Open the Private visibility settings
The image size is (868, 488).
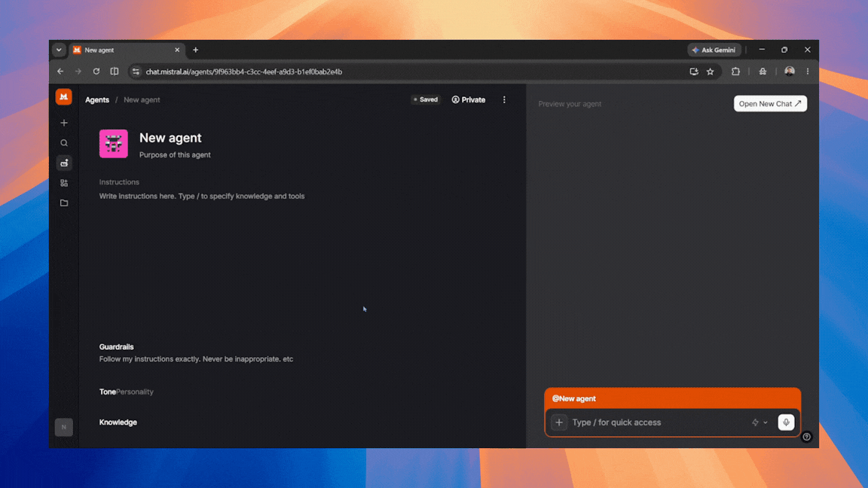click(469, 99)
